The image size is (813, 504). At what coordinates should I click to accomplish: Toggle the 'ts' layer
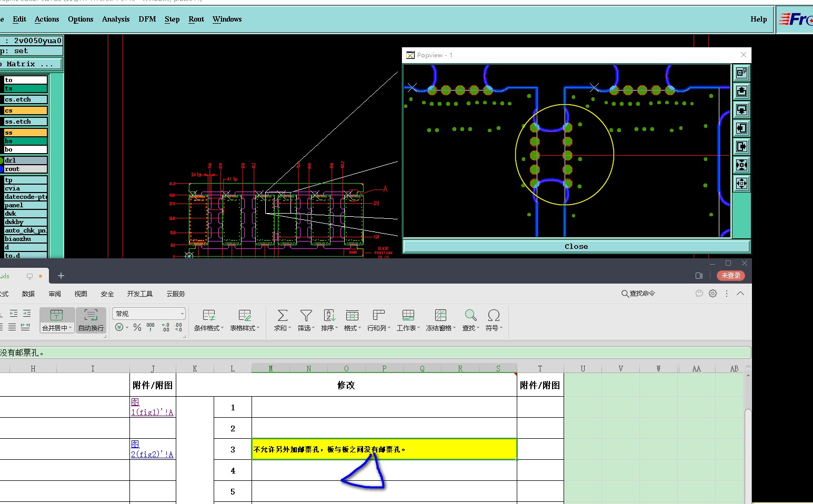pos(25,88)
